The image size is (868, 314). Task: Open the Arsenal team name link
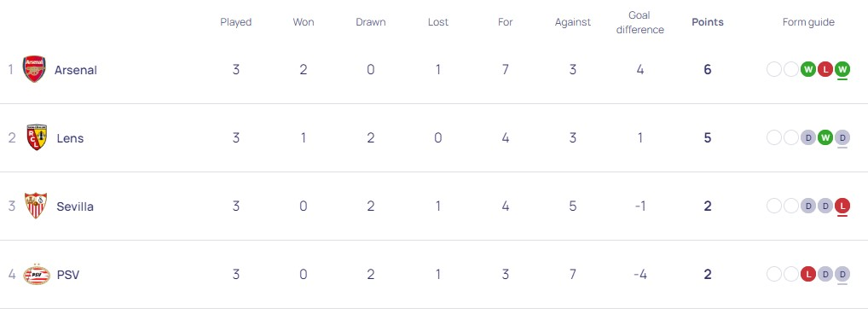[75, 70]
